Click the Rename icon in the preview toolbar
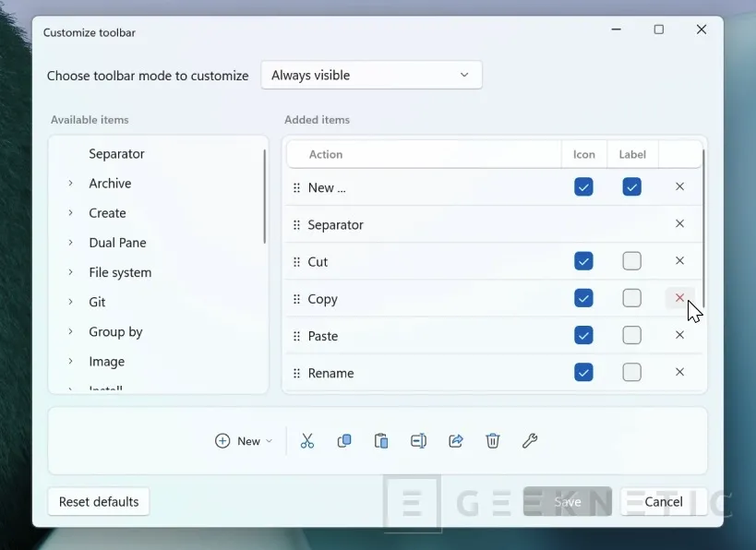 [x=418, y=440]
